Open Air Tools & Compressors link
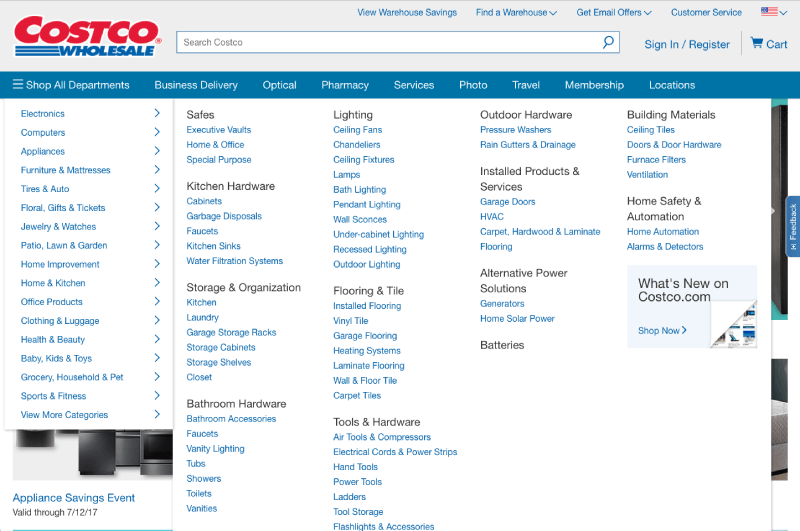Viewport: 800px width, 531px height. [382, 437]
